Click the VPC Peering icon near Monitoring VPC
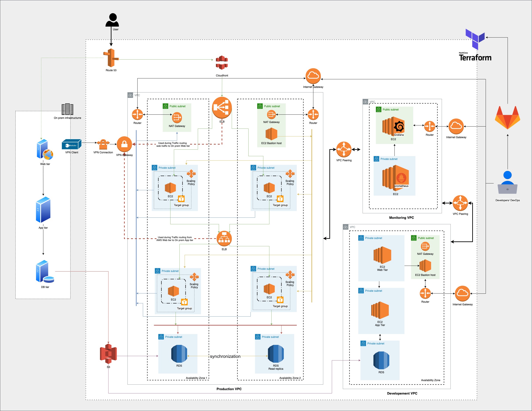Viewport: 532px width, 411px height. (344, 149)
